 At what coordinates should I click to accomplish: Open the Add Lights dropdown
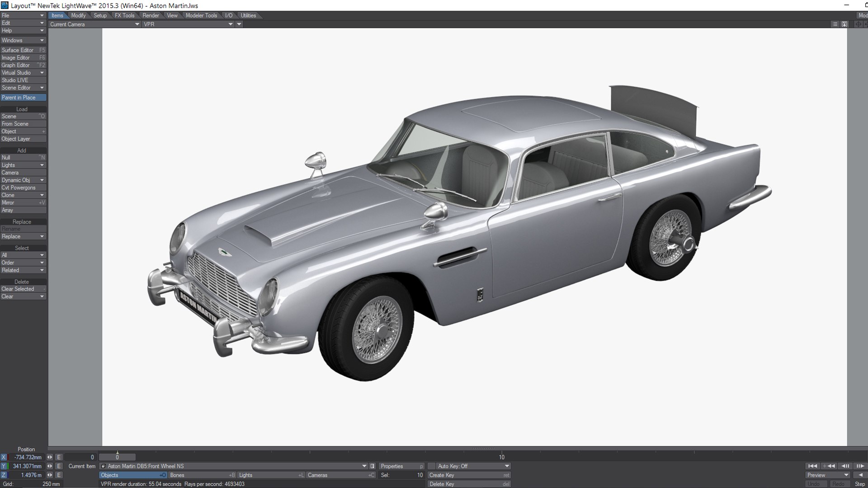pos(23,165)
